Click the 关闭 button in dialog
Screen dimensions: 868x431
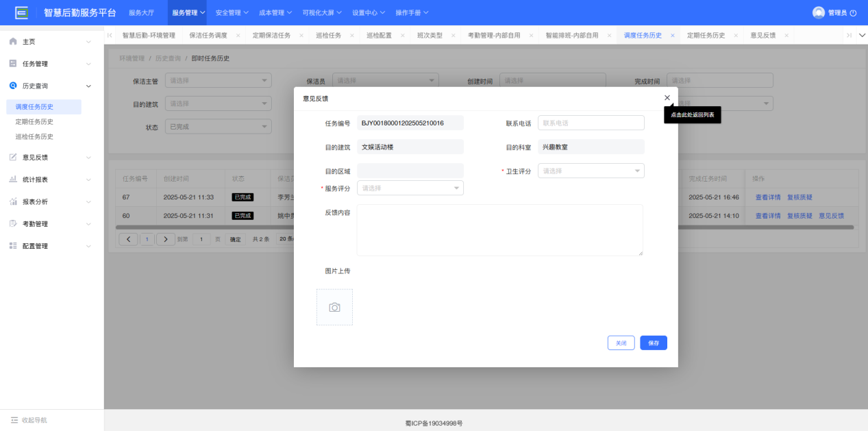[x=621, y=343]
